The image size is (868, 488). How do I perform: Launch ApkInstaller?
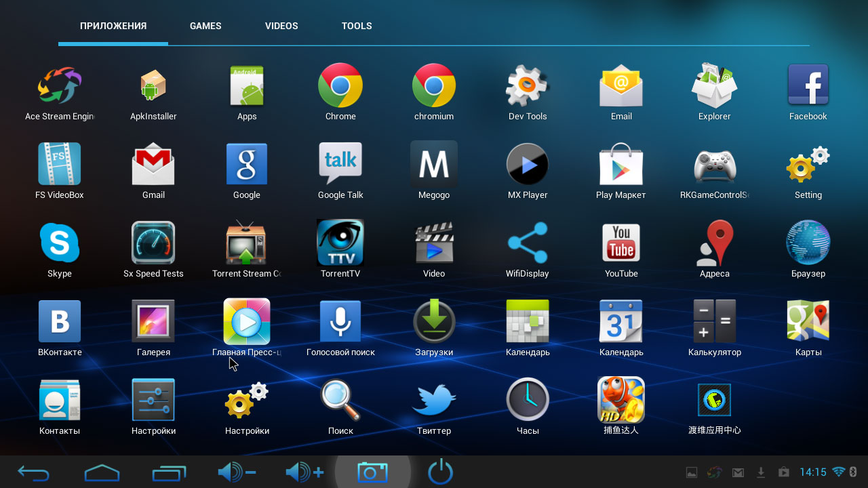(153, 85)
